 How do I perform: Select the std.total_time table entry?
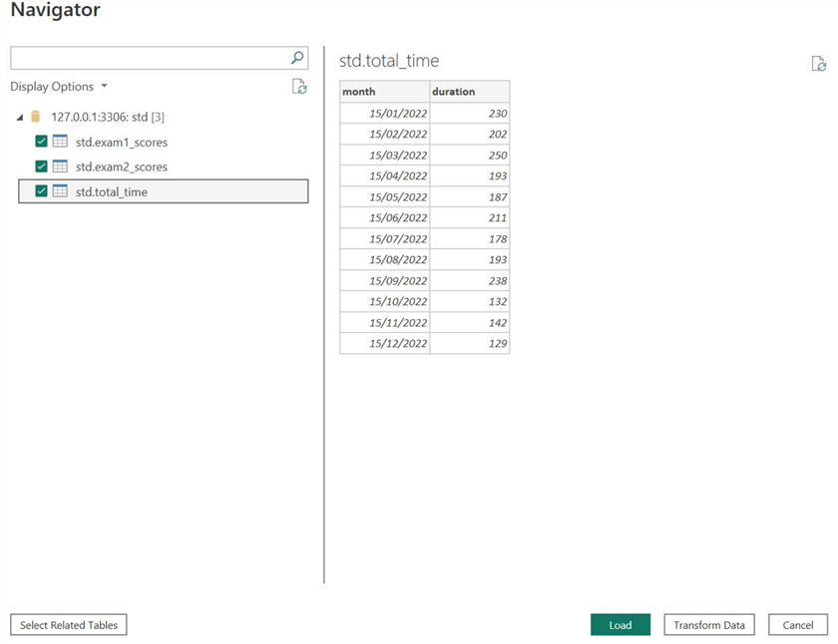click(110, 191)
